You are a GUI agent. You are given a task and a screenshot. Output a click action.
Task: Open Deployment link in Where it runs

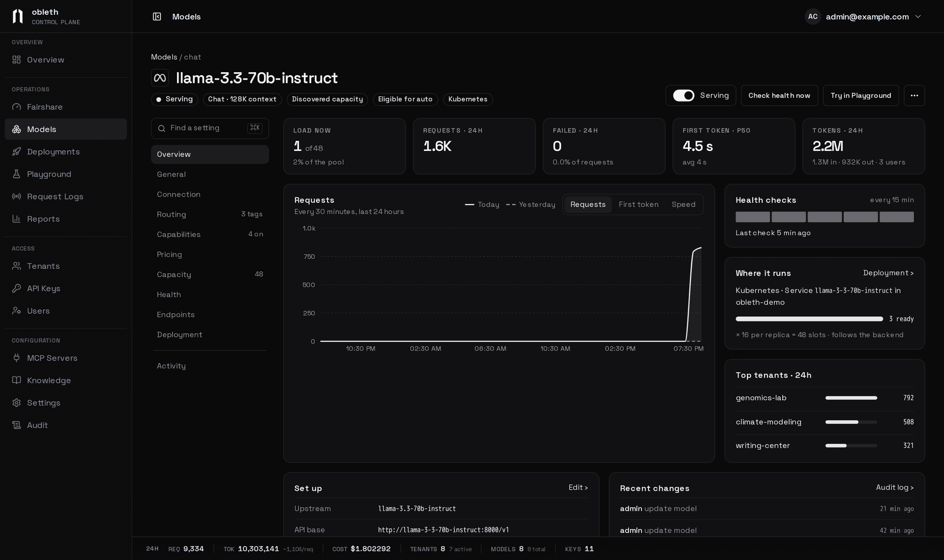click(888, 273)
